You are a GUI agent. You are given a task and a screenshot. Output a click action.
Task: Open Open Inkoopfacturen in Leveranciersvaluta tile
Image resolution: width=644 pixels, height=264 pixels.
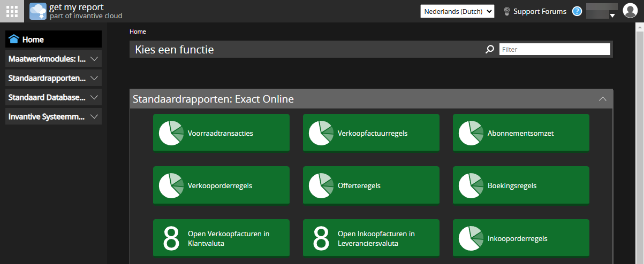pyautogui.click(x=371, y=238)
